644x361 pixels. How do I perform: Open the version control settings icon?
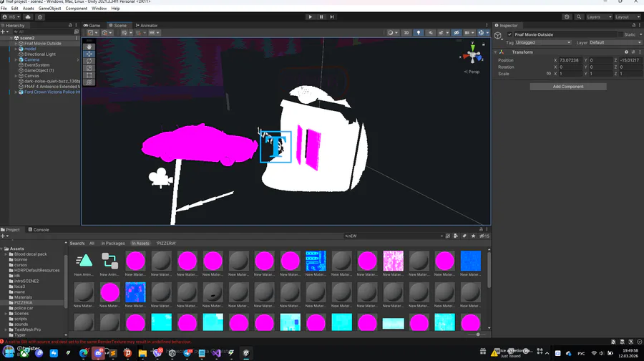pos(40,17)
